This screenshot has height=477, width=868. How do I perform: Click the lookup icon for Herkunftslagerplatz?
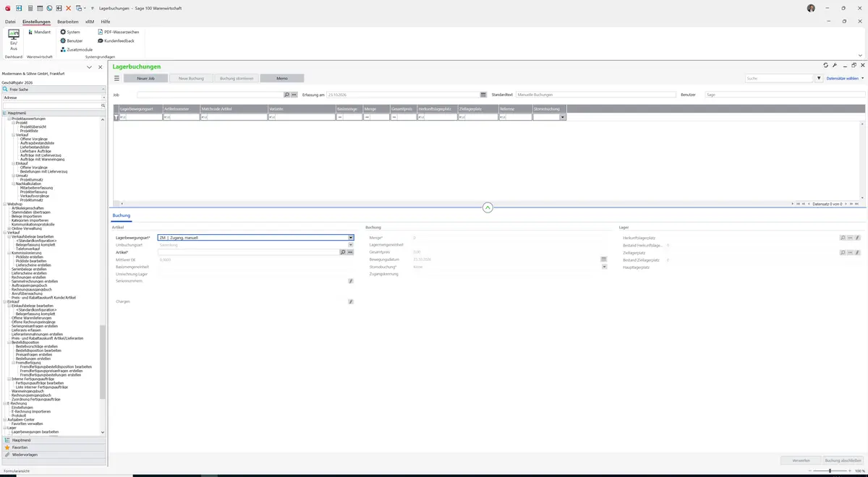pos(843,237)
